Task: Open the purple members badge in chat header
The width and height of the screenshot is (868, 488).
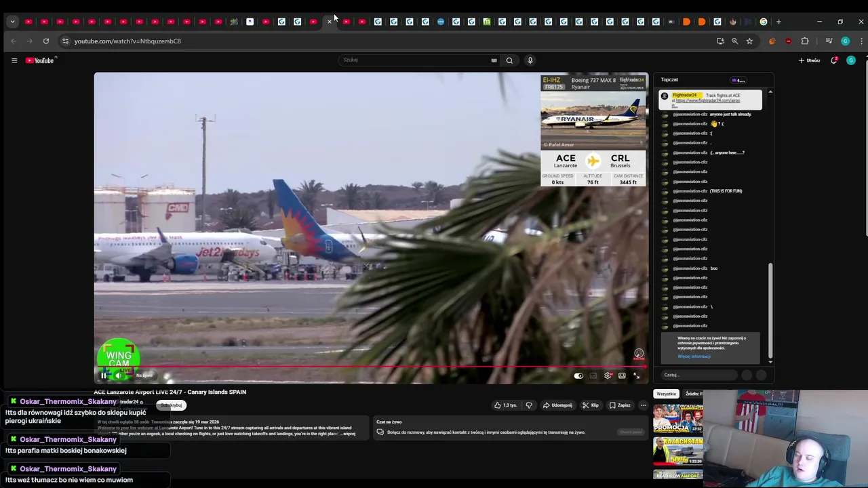Action: click(738, 80)
